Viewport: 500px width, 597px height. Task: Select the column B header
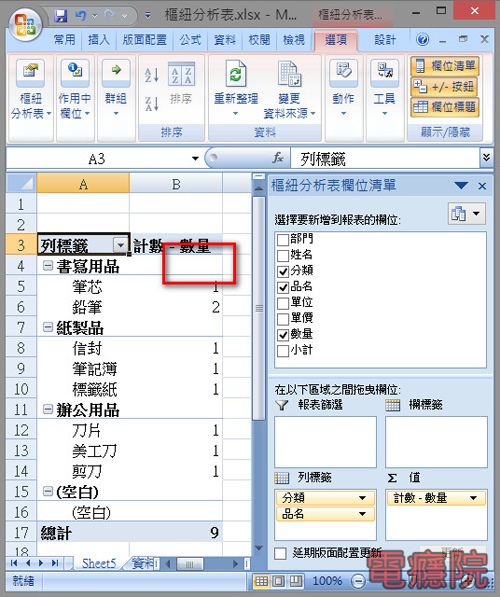176,184
